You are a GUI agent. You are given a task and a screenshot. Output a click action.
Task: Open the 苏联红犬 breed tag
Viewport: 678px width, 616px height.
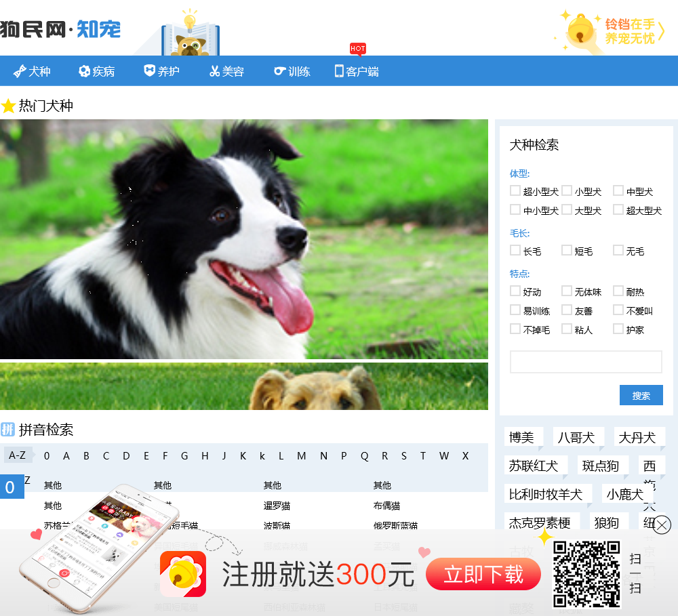(536, 466)
